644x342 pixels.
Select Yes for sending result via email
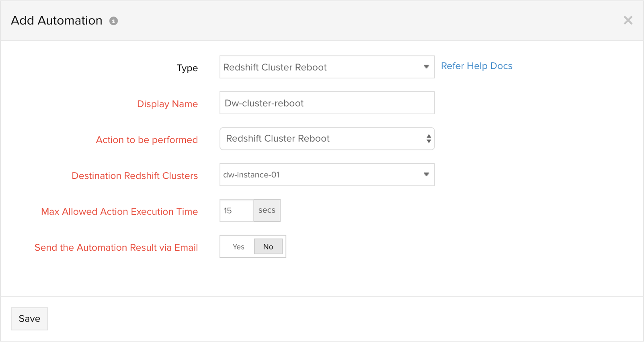coord(238,247)
